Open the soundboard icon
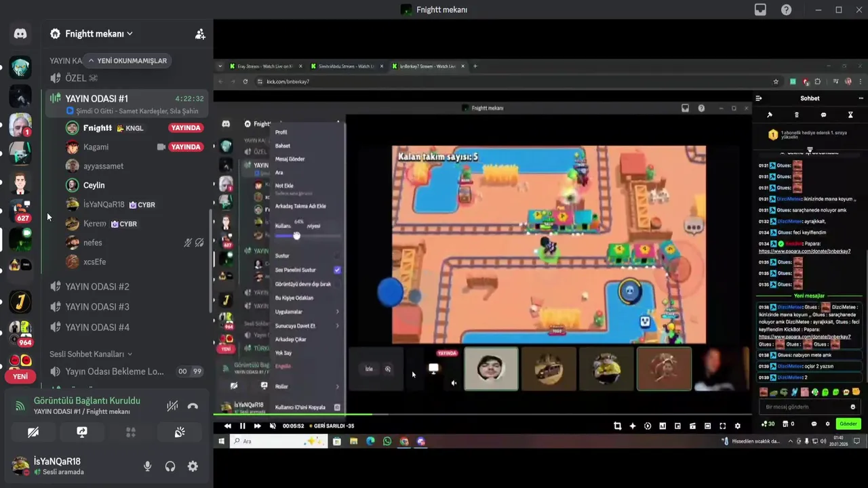868x488 pixels. pos(180,432)
